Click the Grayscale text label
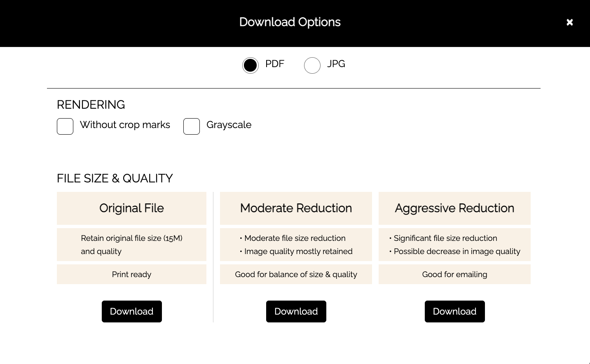This screenshot has height=364, width=590. (x=229, y=125)
